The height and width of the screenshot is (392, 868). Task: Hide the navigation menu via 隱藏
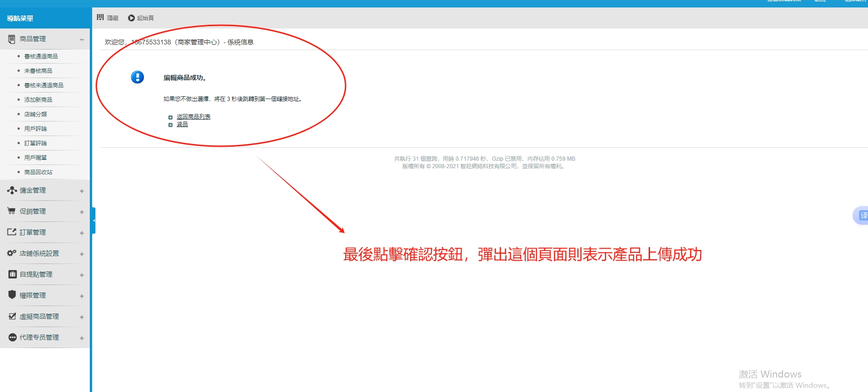(x=108, y=18)
